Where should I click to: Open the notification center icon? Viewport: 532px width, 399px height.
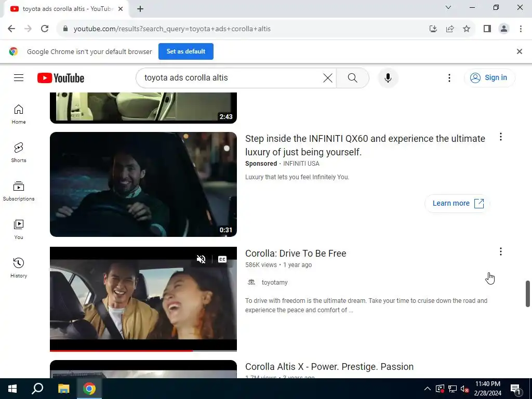point(515,389)
